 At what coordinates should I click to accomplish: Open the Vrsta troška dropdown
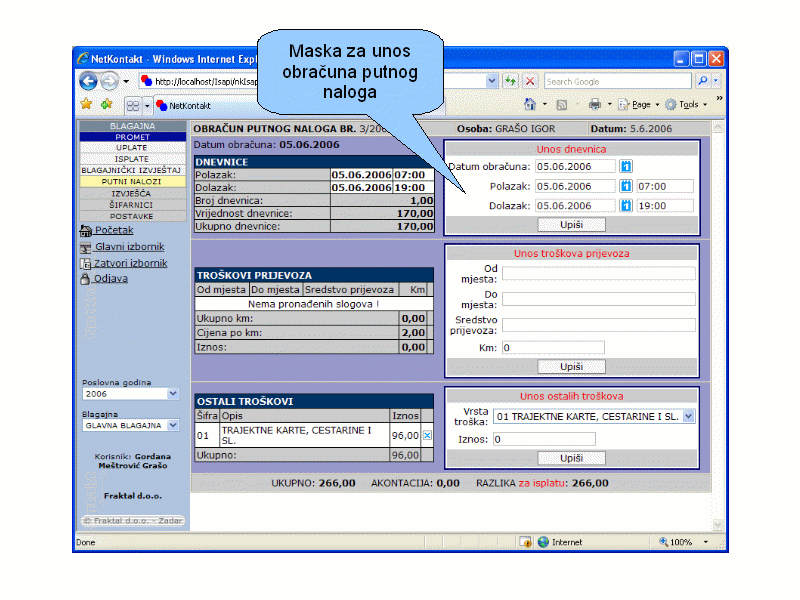tap(688, 416)
